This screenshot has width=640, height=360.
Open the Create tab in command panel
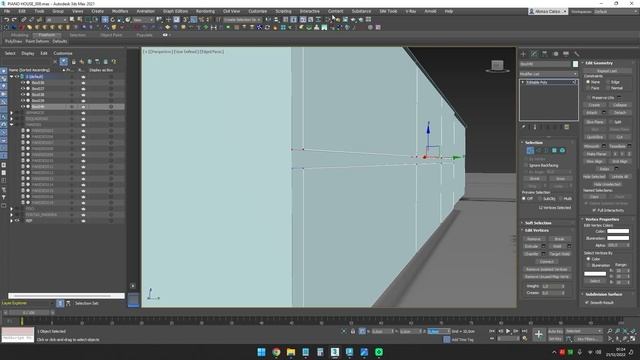(524, 54)
